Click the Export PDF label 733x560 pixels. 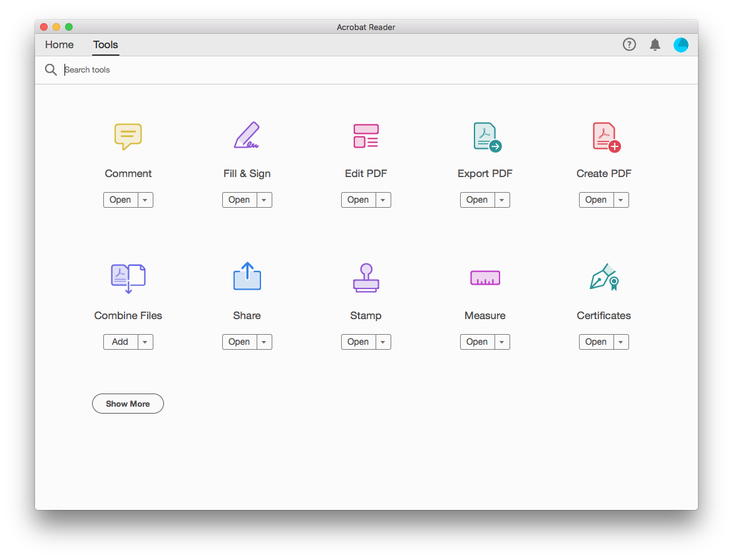pyautogui.click(x=485, y=174)
